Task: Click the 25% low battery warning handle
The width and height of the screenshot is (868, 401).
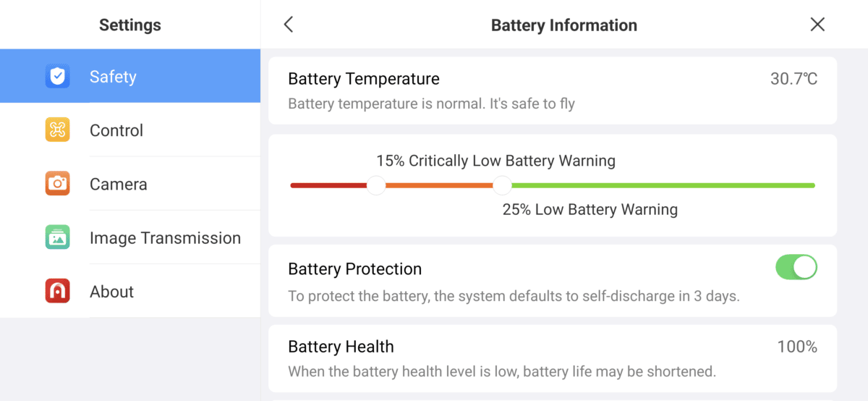Action: pos(503,185)
